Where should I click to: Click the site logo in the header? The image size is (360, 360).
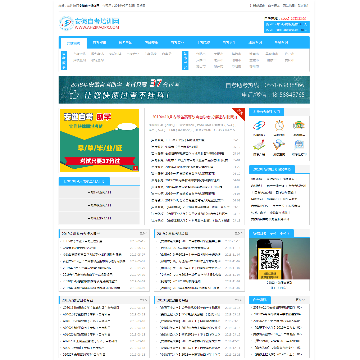pyautogui.click(x=89, y=23)
